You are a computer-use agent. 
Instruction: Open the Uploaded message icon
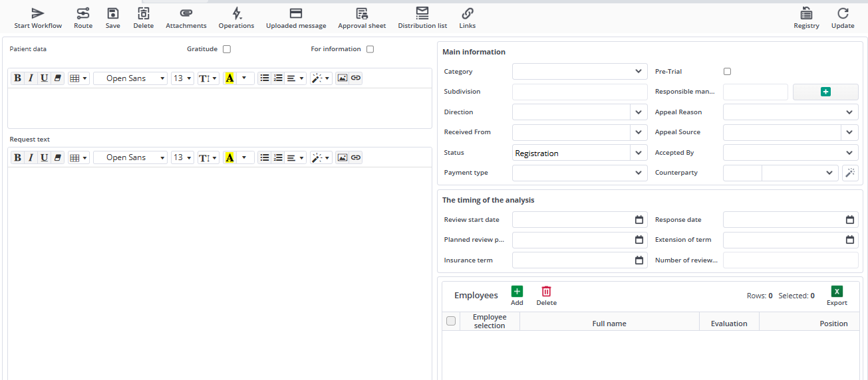tap(296, 13)
